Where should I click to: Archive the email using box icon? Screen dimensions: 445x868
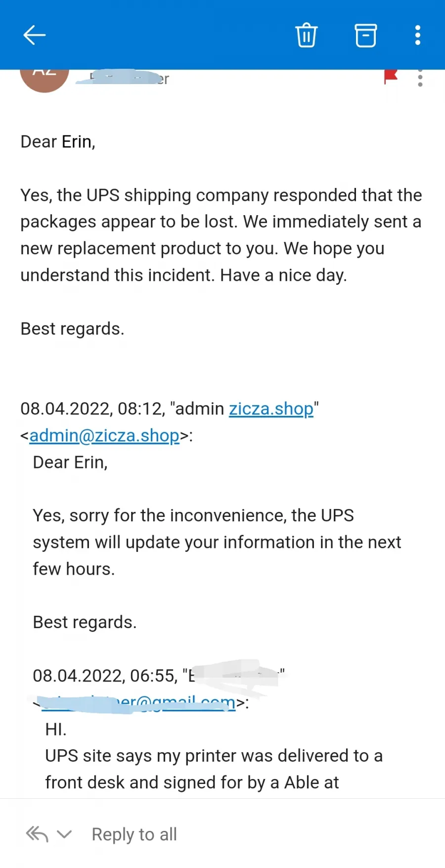coord(366,35)
